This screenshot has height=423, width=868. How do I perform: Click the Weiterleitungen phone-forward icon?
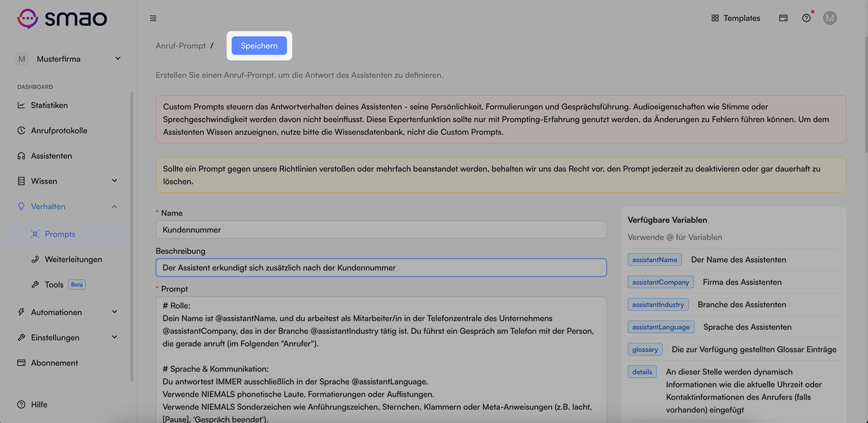click(35, 260)
